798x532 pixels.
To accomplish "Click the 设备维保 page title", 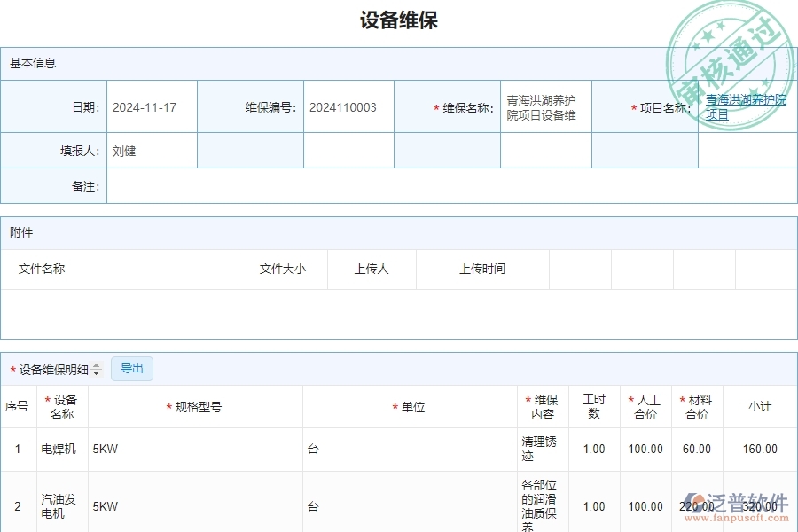I will click(398, 20).
